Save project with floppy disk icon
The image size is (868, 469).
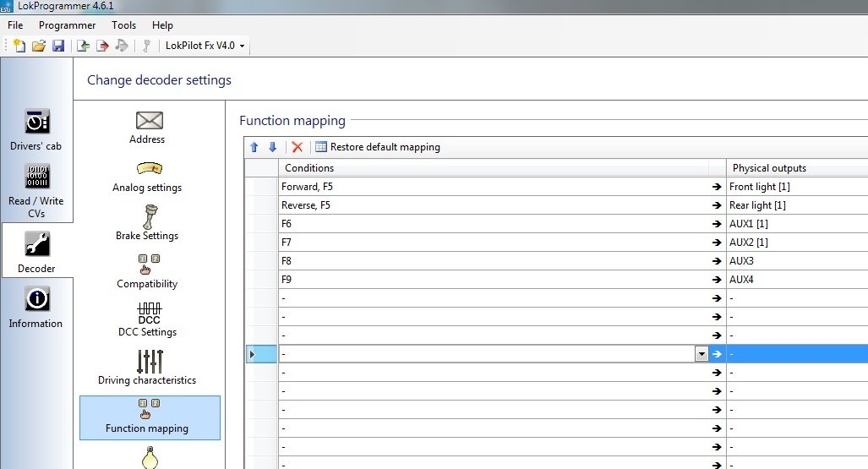tap(58, 46)
